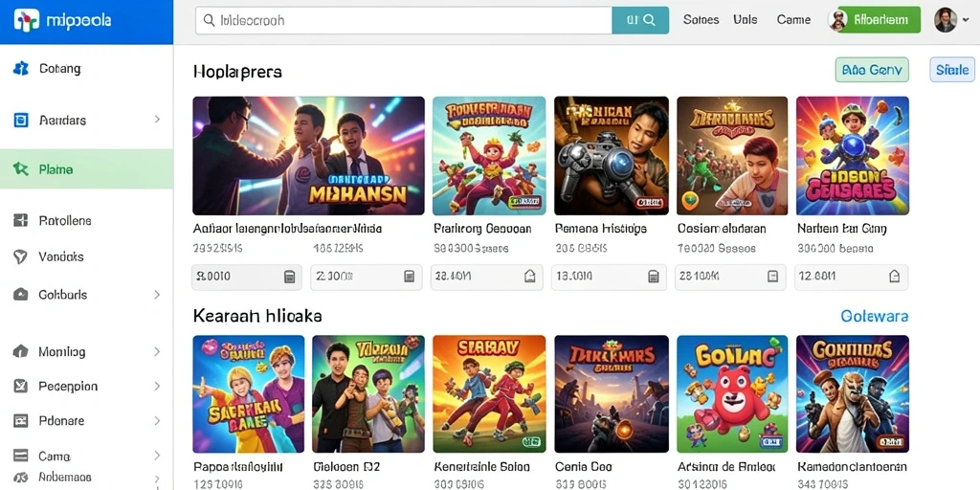Expand the Cama menu chevron
The height and width of the screenshot is (490, 980).
tap(157, 456)
